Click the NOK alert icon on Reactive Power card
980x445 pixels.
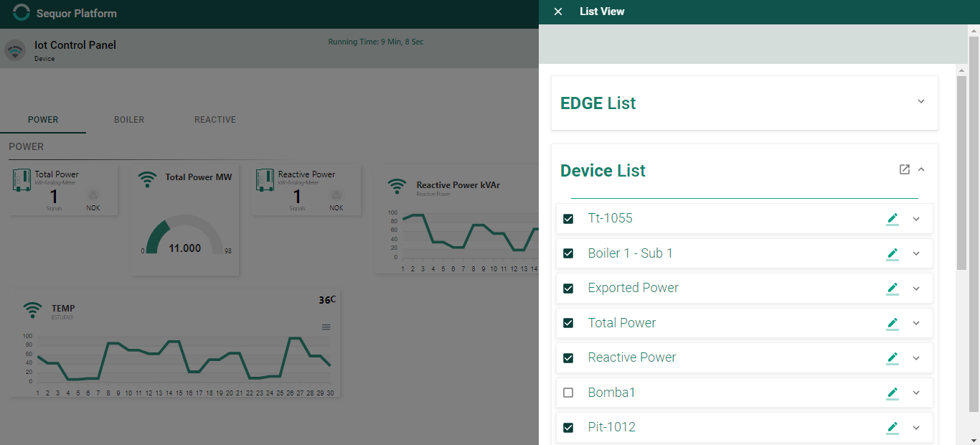tap(336, 195)
